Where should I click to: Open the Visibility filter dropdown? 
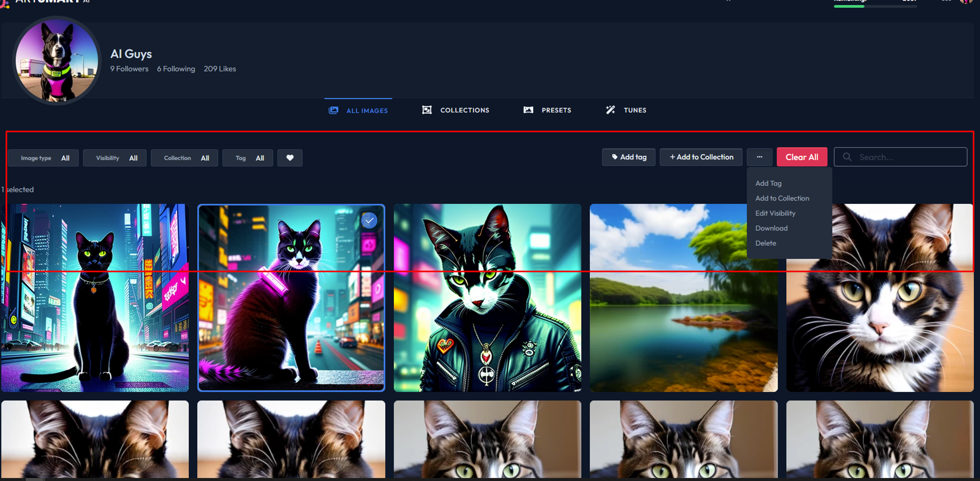click(x=115, y=158)
